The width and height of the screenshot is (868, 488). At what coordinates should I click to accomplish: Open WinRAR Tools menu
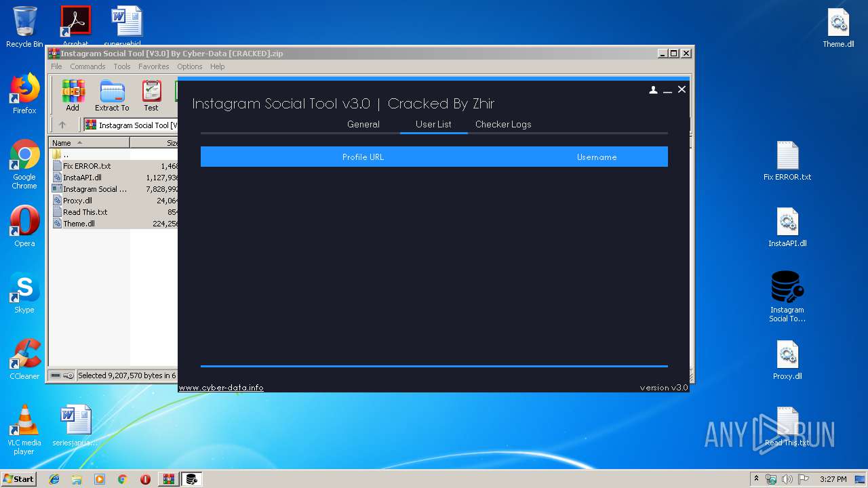(122, 66)
